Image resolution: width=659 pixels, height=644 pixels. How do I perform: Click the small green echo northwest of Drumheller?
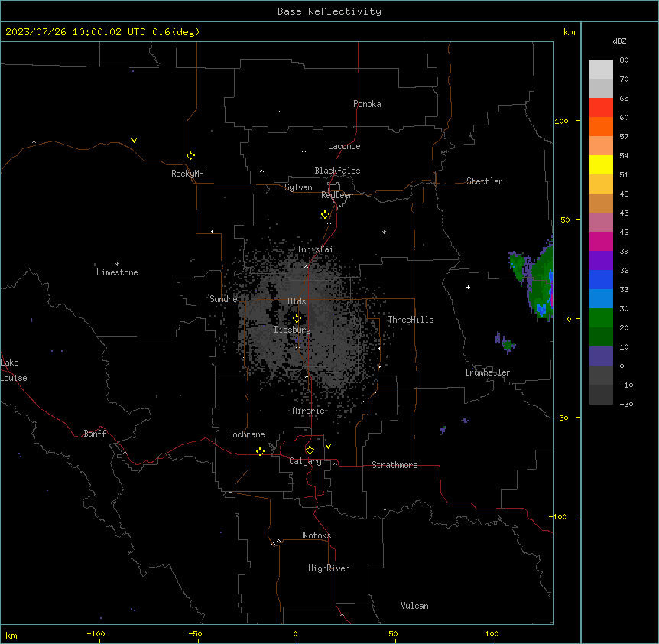[508, 345]
